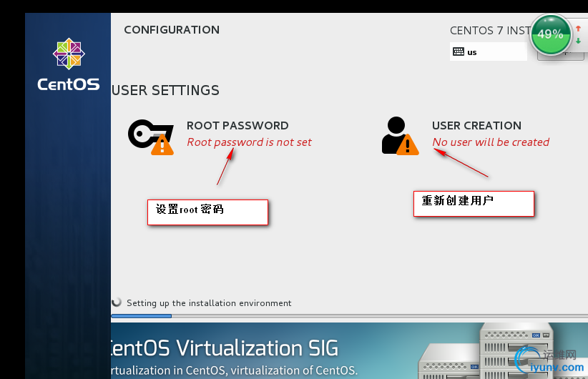
Task: Click the spinning progress indicator
Action: point(117,302)
